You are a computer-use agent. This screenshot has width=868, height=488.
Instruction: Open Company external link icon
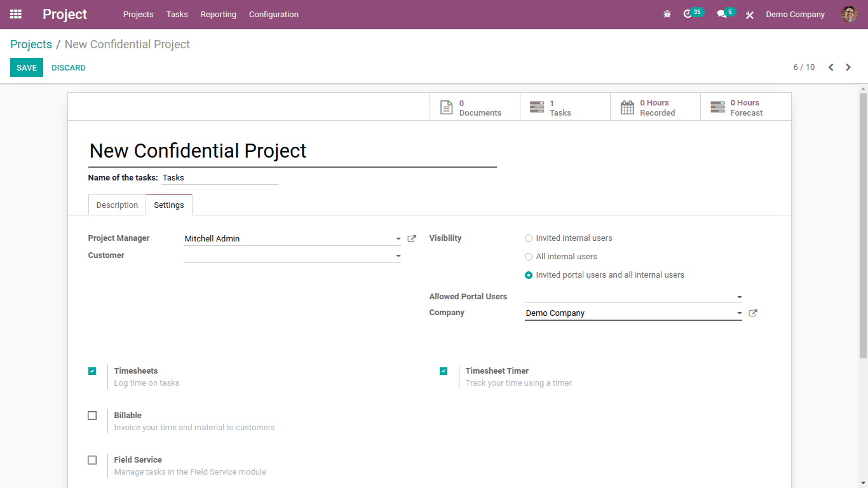(753, 313)
